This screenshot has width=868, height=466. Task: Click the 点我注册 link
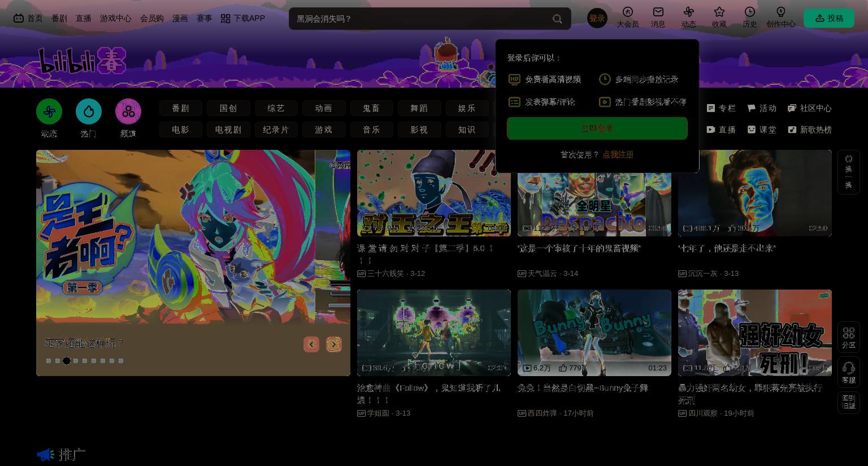pyautogui.click(x=618, y=154)
